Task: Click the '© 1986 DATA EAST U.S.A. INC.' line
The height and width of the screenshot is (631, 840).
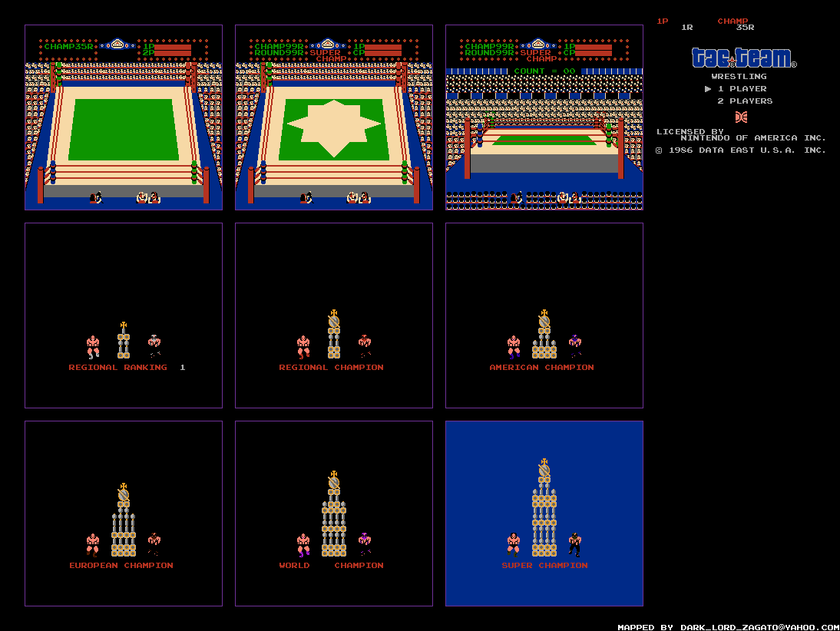Action: point(741,150)
